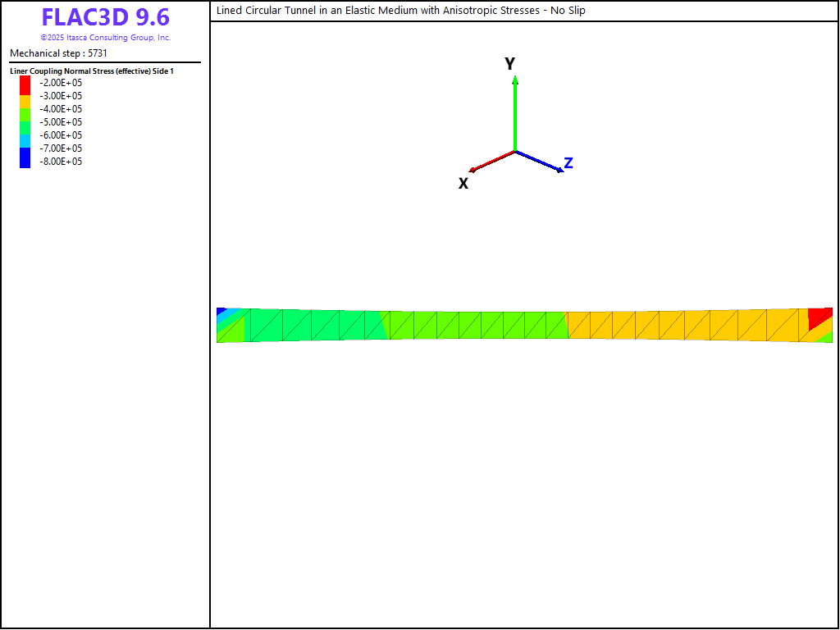840x630 pixels.
Task: Click the Z axis label
Action: 568,163
